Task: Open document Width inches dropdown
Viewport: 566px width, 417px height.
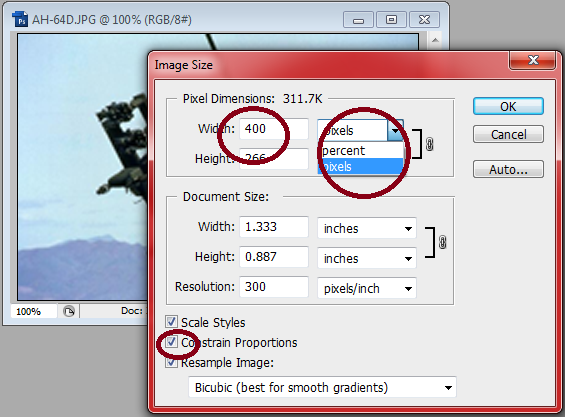Action: pos(367,228)
